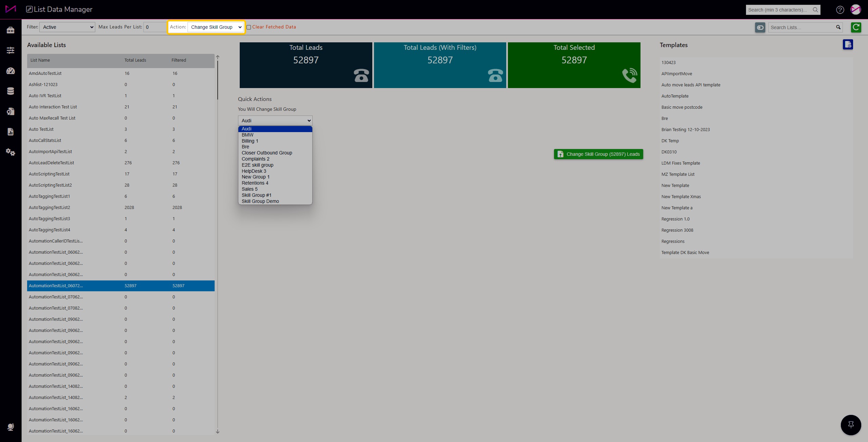Click the edit icon beside List Data Manager
Image resolution: width=868 pixels, height=442 pixels.
click(x=29, y=9)
